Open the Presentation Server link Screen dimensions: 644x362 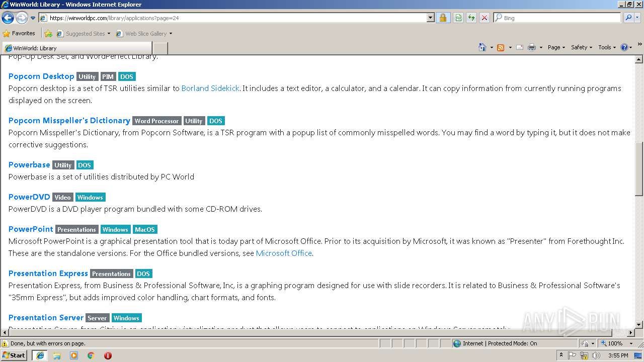coord(46,318)
